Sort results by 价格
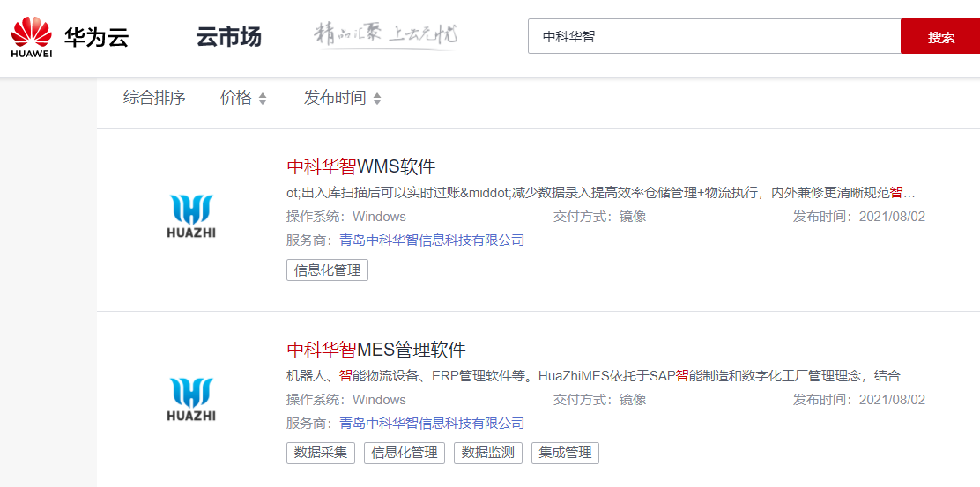 [x=236, y=98]
